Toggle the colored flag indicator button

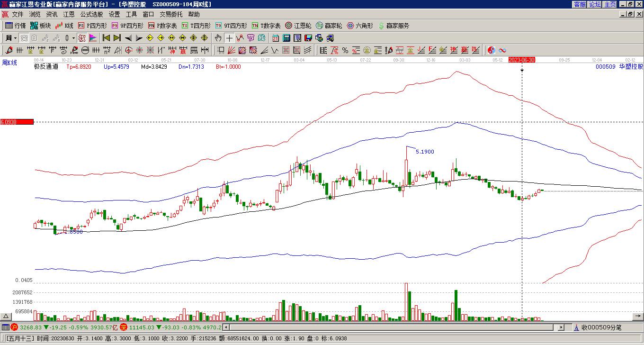pos(93,38)
